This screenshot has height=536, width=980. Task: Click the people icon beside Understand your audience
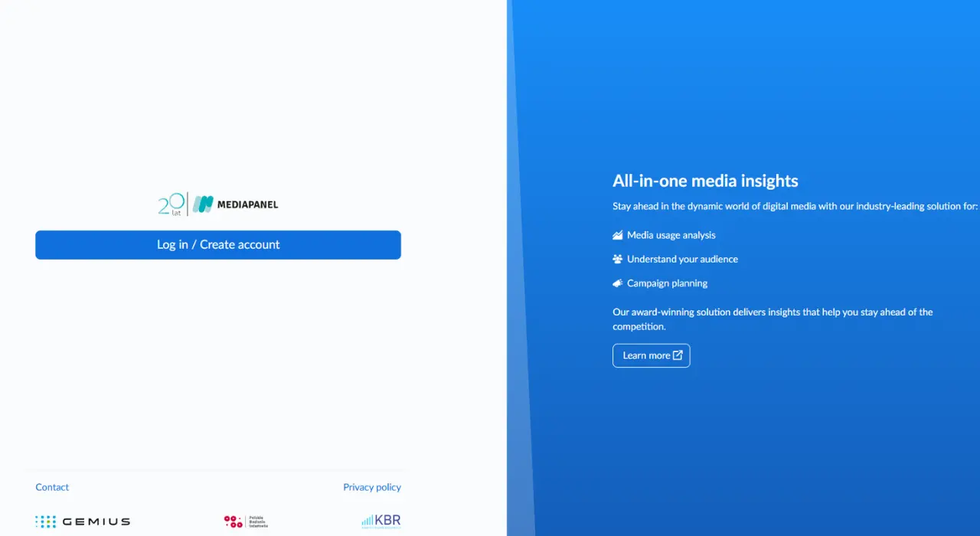click(618, 259)
